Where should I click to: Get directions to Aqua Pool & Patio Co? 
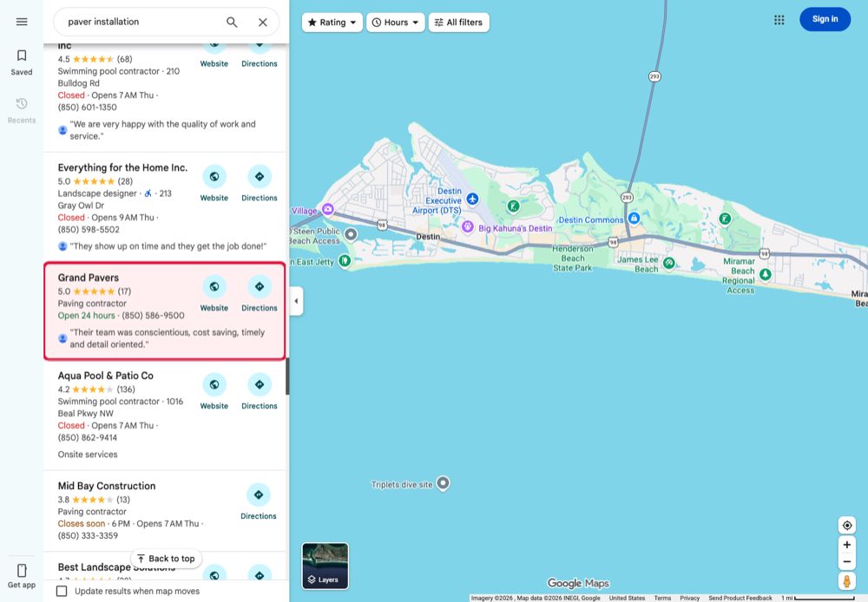point(259,391)
